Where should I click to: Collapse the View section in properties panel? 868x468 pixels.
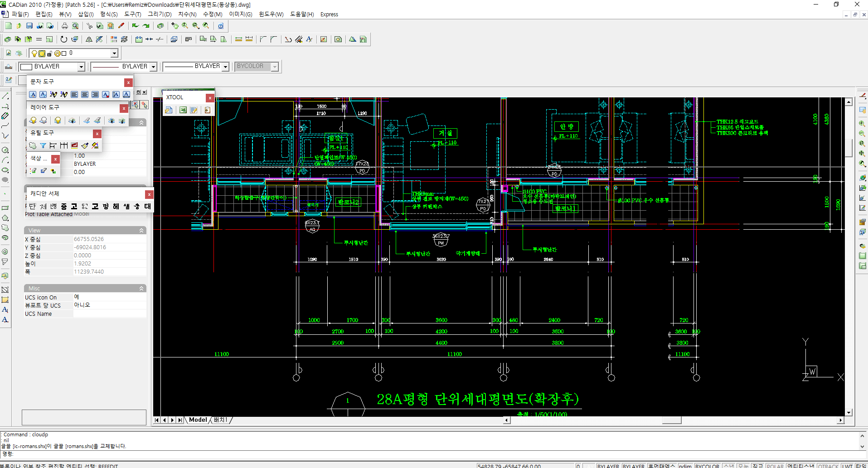coord(141,231)
